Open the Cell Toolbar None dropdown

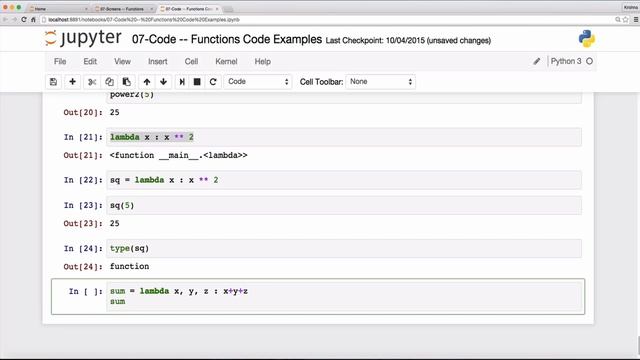point(380,82)
